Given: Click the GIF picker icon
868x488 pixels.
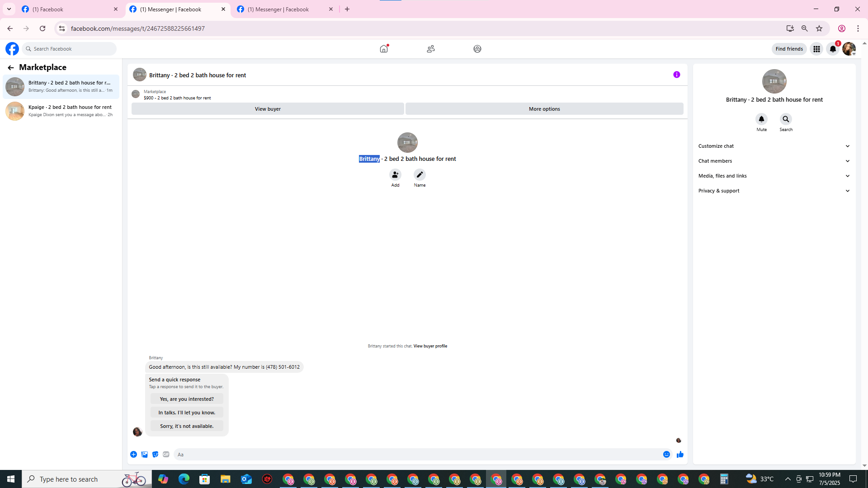Looking at the screenshot, I should pyautogui.click(x=166, y=455).
